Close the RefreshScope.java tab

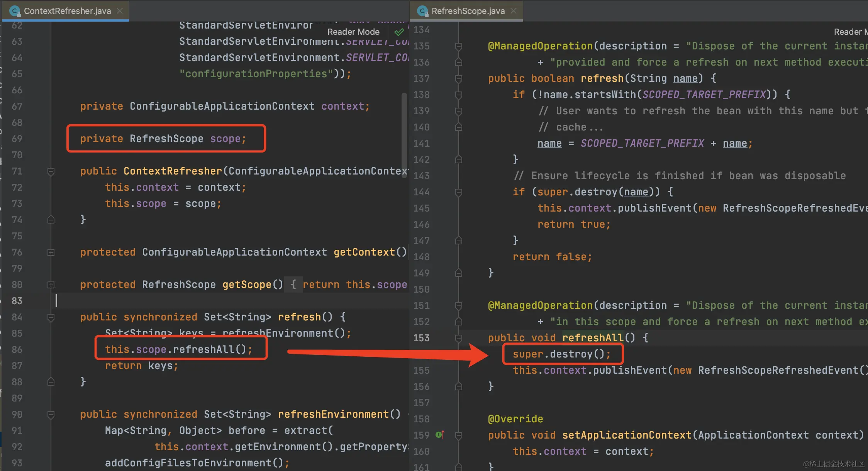514,11
